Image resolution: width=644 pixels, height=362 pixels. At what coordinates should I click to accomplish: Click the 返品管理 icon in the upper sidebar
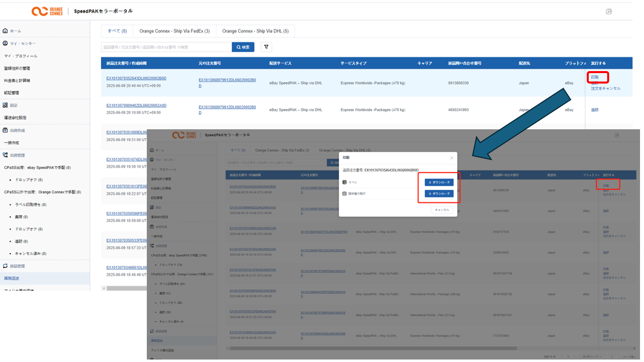point(5,266)
